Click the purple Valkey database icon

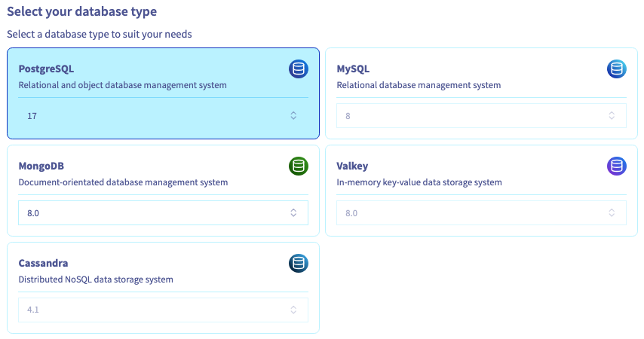[617, 166]
